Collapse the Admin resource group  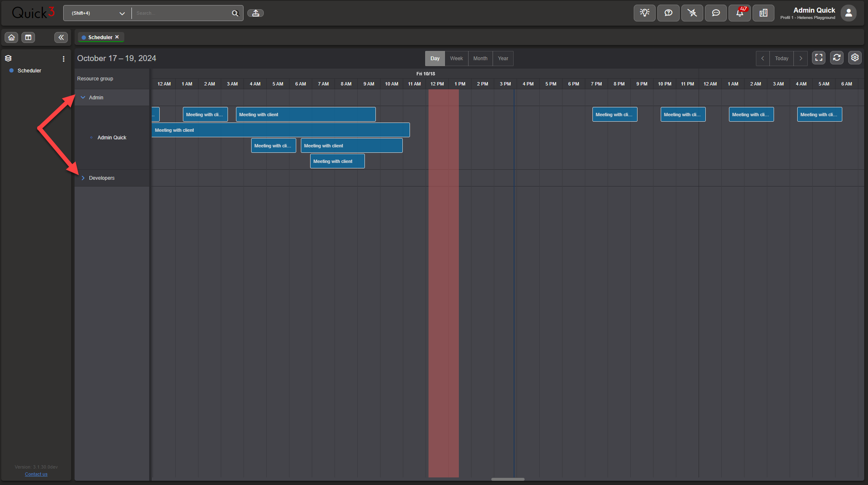(83, 98)
